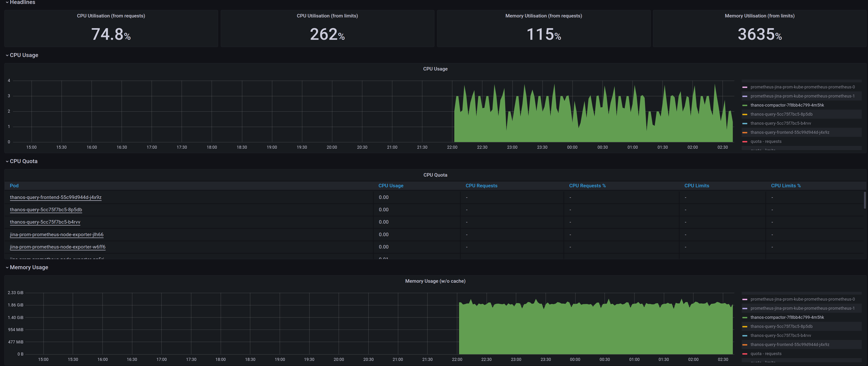The image size is (868, 366).
Task: Open jina-prom-prometheus-node-exporter-jlh66 pod link
Action: 57,234
